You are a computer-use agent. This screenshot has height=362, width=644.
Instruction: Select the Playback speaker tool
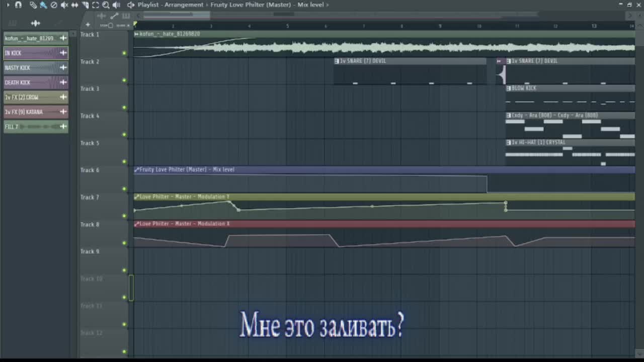pyautogui.click(x=116, y=5)
